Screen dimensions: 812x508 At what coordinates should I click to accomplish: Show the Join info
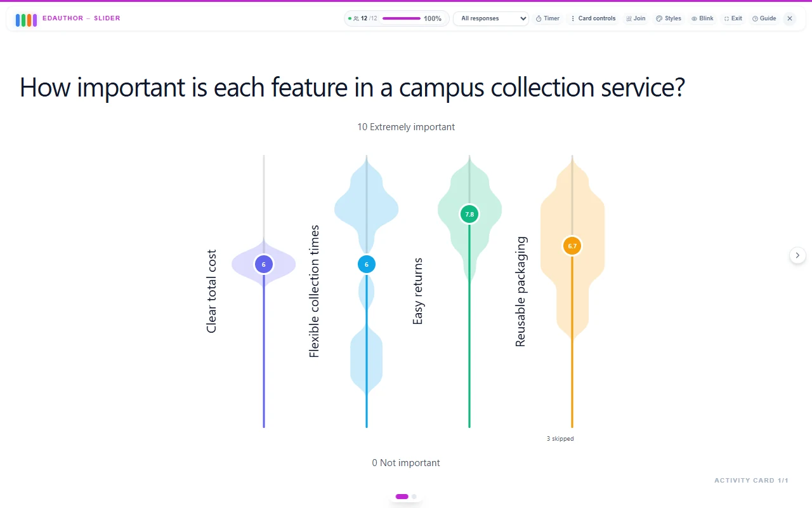click(636, 18)
